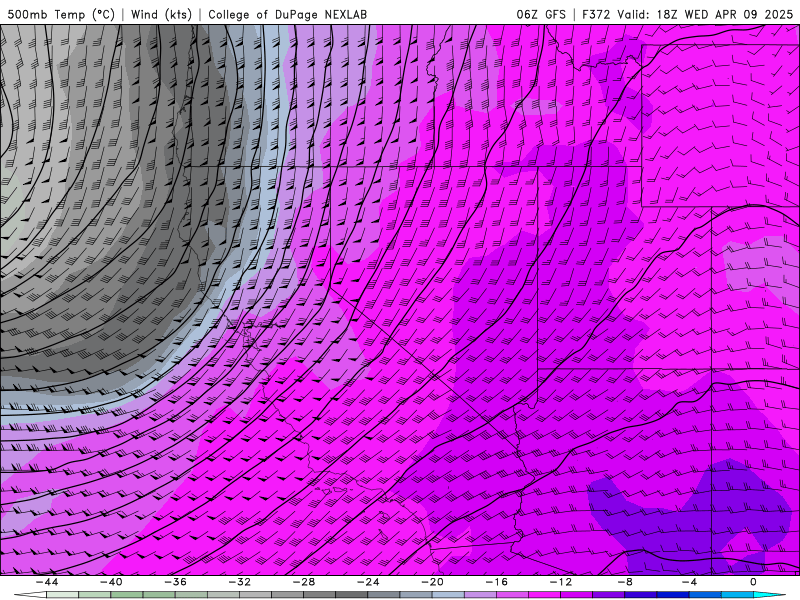Click the cyan arrow end of the colorbar
Image resolution: width=800 pixels, height=600 pixels.
769,595
